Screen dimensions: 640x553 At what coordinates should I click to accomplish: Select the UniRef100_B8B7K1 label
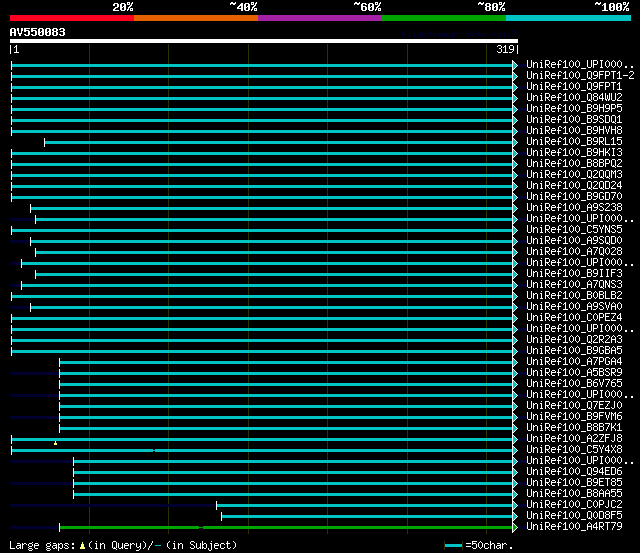574,428
